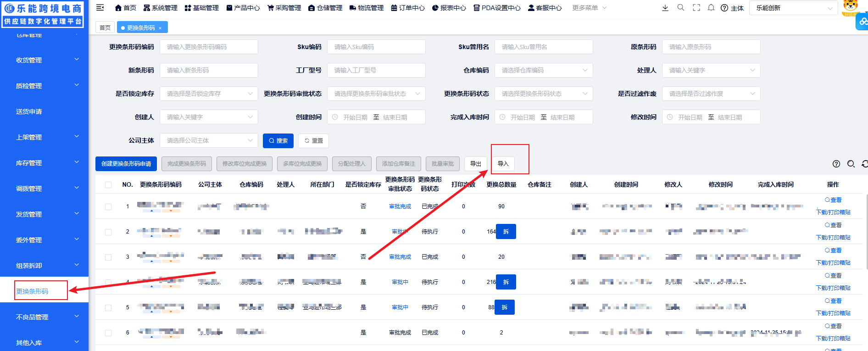Screen dimensions: 868x351
Task: Open the 报表中心 top menu
Action: [449, 8]
